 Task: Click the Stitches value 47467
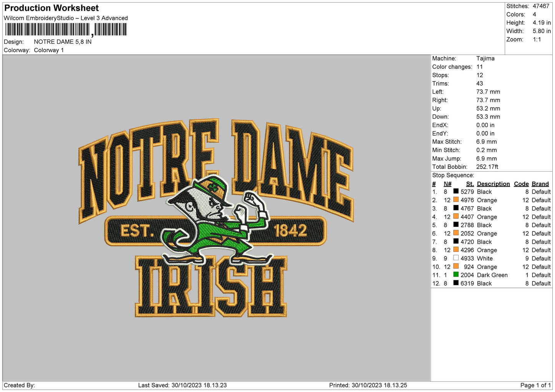pyautogui.click(x=541, y=6)
